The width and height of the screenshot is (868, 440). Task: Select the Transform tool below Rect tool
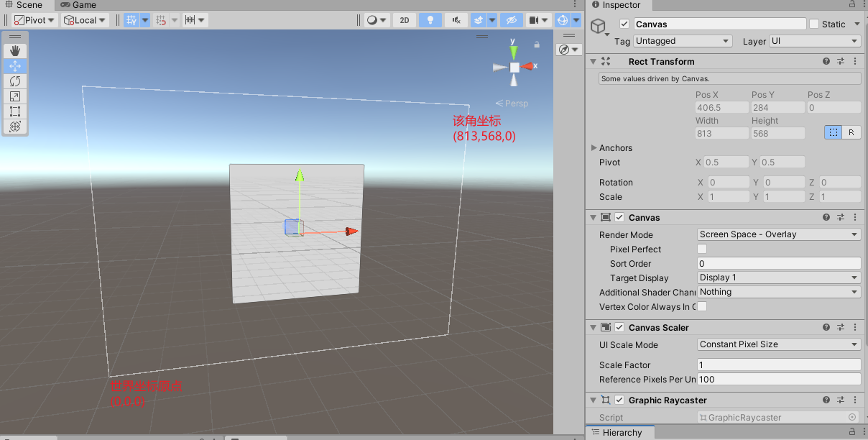[x=15, y=127]
